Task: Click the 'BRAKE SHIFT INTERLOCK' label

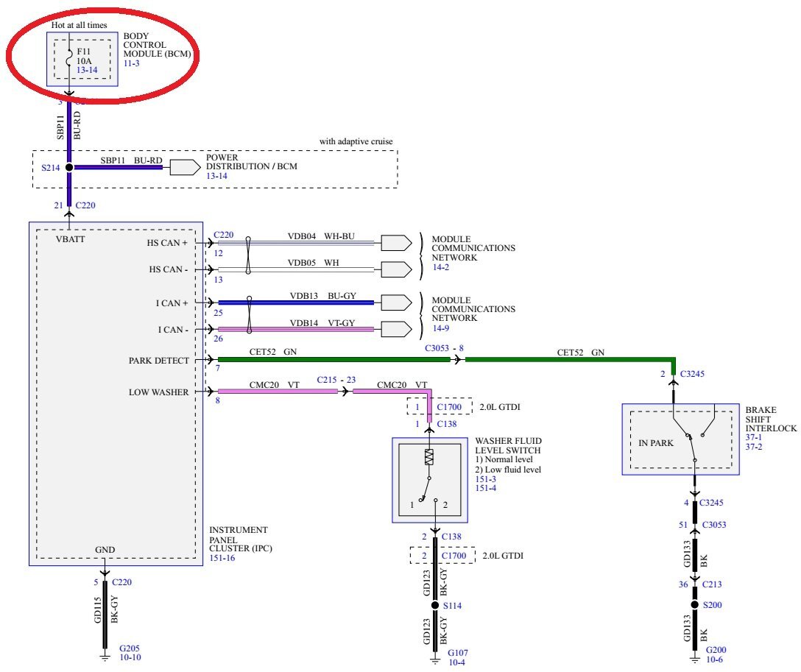Action: coord(771,420)
